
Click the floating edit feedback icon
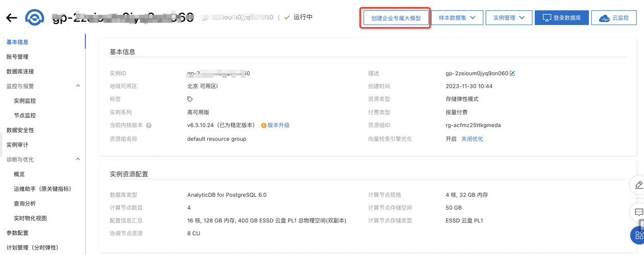coord(638,185)
